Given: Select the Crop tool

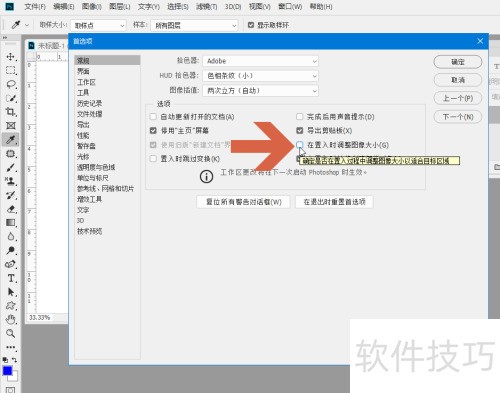Looking at the screenshot, I should [10, 112].
